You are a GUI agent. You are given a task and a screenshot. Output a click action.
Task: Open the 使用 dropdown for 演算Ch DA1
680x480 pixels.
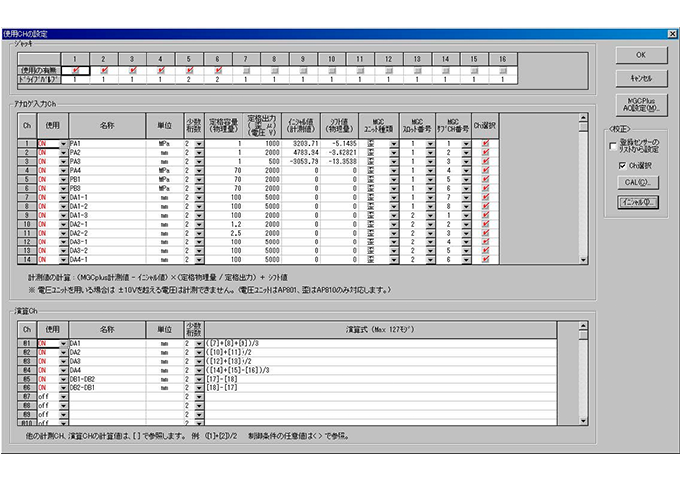coord(63,344)
